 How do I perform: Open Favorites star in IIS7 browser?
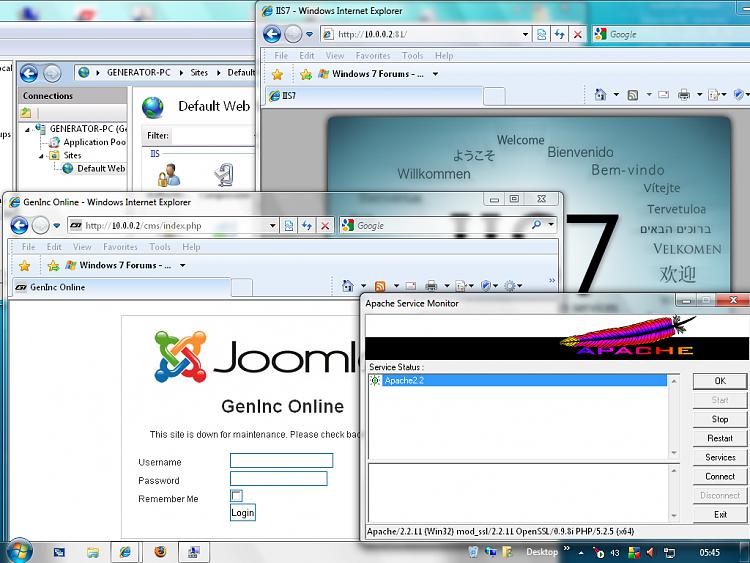point(277,74)
